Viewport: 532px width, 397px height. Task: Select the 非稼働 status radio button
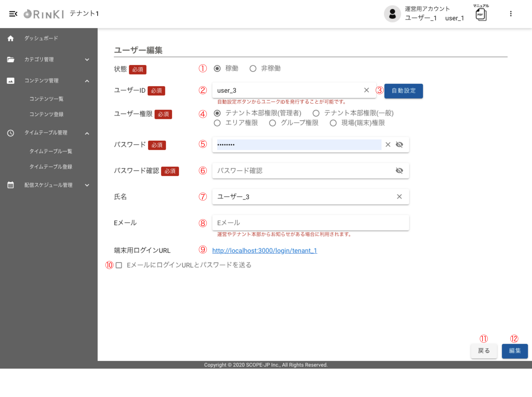[x=253, y=68]
